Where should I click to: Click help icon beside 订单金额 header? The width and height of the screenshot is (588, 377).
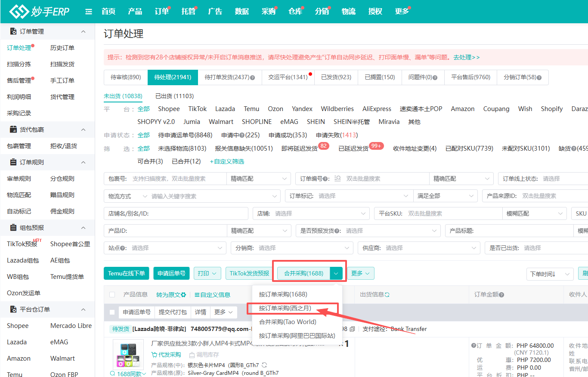pos(501,295)
